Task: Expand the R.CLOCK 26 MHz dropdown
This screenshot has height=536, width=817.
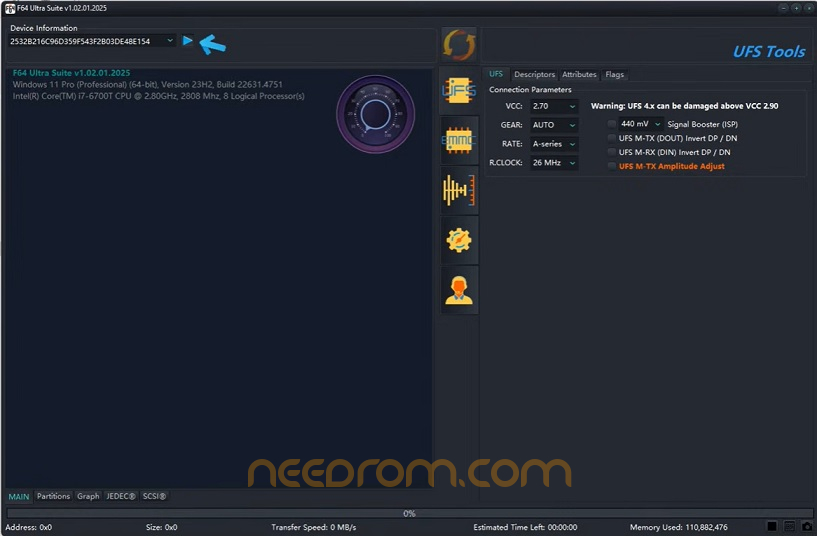Action: 554,163
